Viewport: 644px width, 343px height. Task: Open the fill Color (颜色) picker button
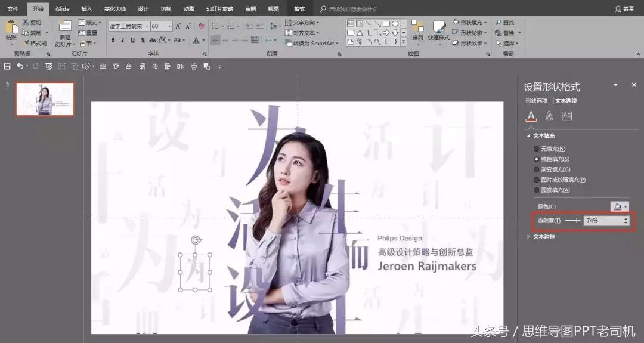pyautogui.click(x=620, y=206)
